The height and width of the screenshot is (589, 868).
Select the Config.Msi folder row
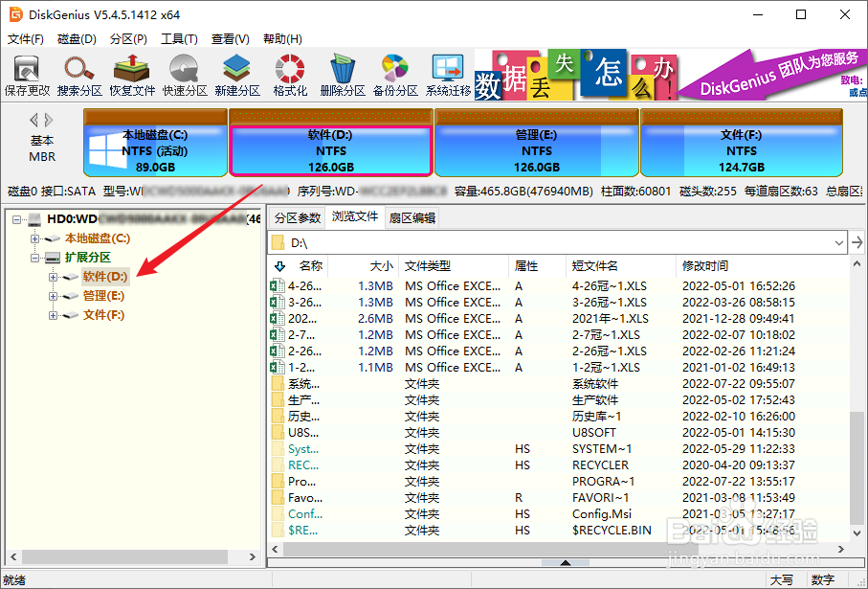(x=559, y=514)
